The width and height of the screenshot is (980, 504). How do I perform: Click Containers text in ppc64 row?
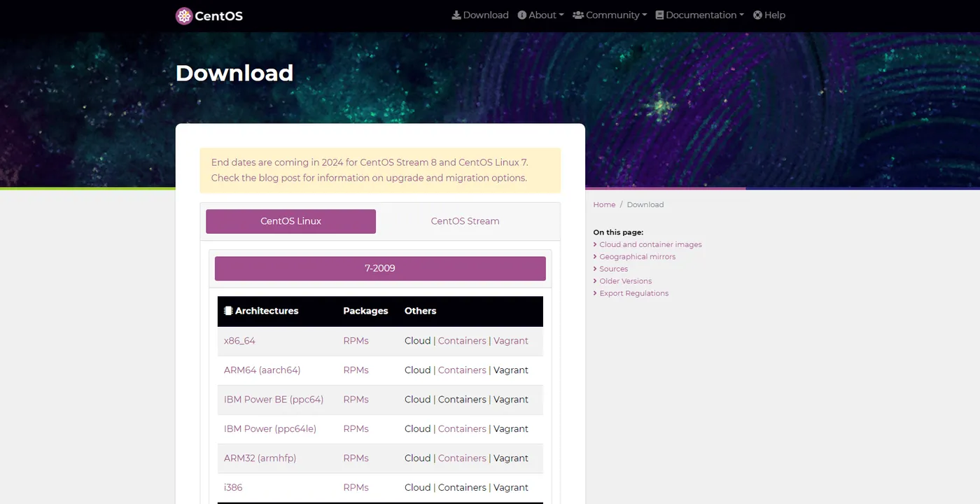coord(462,400)
